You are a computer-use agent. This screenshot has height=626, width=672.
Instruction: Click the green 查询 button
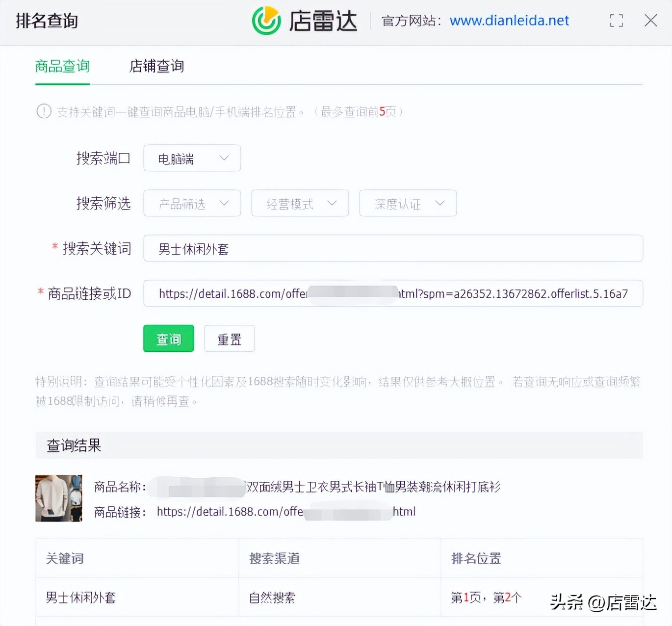(x=168, y=339)
